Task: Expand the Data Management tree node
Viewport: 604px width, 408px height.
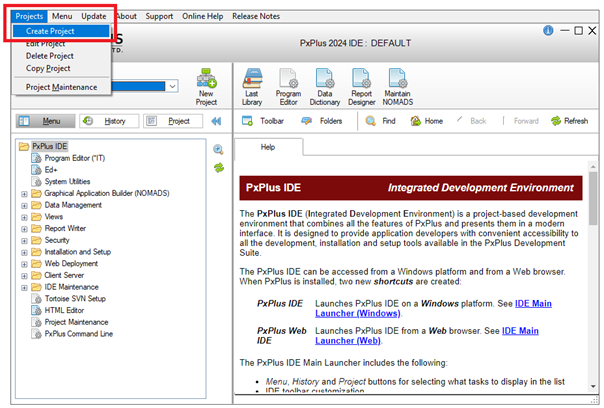Action: point(24,203)
